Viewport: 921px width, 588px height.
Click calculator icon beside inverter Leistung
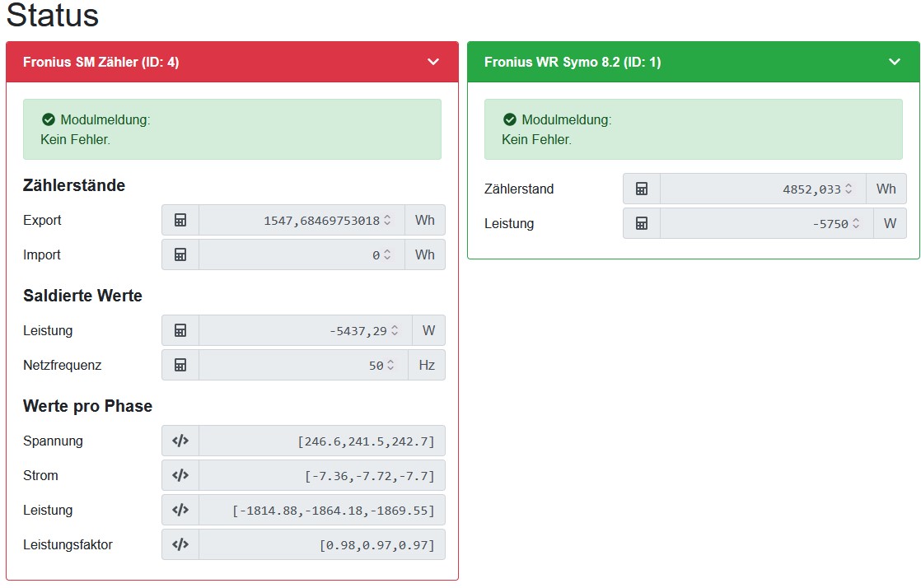point(642,224)
